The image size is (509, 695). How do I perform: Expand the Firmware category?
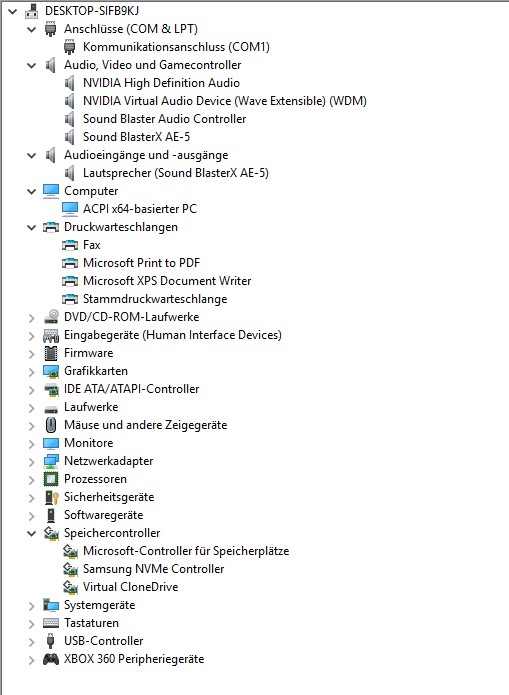(31, 354)
